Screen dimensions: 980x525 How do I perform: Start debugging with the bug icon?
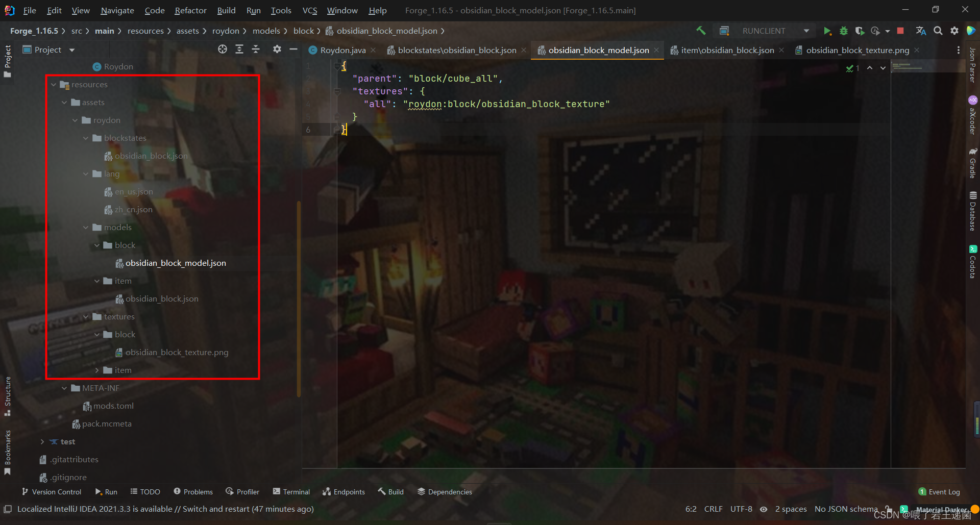point(844,31)
